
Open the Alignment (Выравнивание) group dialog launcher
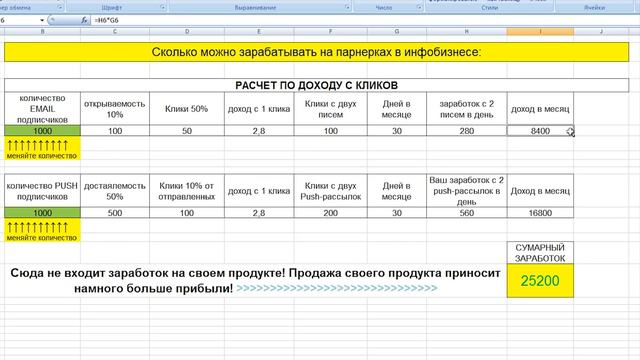pos(347,7)
